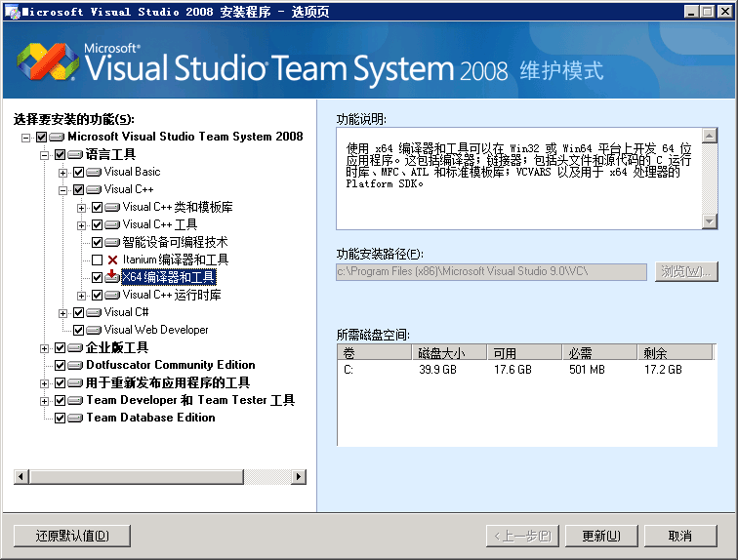The width and height of the screenshot is (738, 560).
Task: Click the installer icon in the title bar
Action: pos(13,12)
